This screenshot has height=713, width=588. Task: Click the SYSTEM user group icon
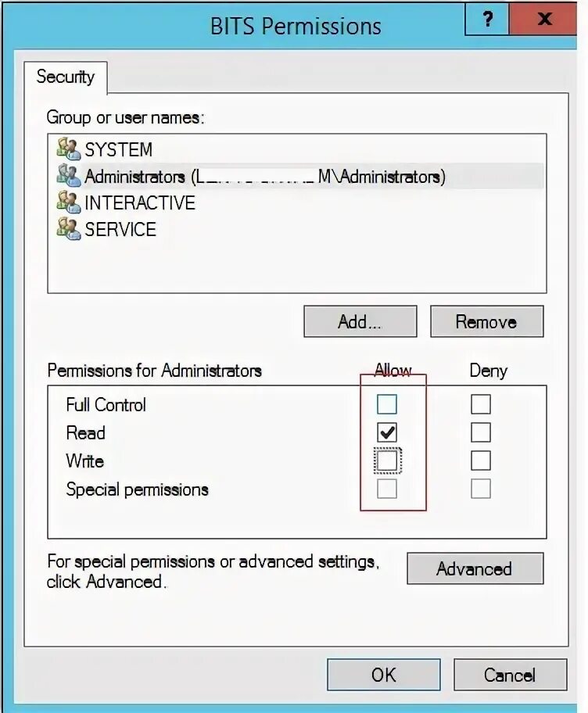point(69,149)
